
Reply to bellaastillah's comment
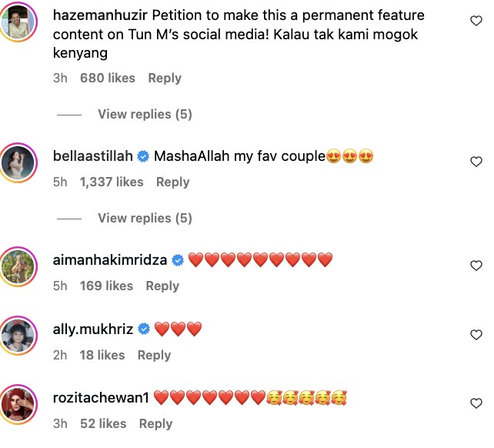click(x=172, y=182)
